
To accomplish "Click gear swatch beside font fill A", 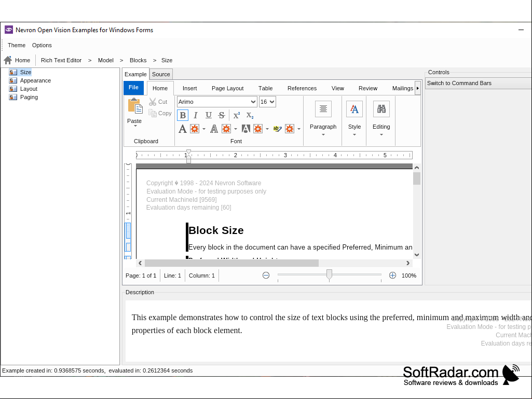I will pos(195,129).
